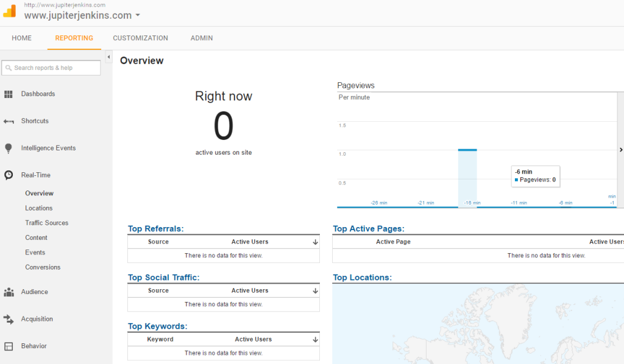
Task: Expand the Audience section
Action: [x=35, y=292]
